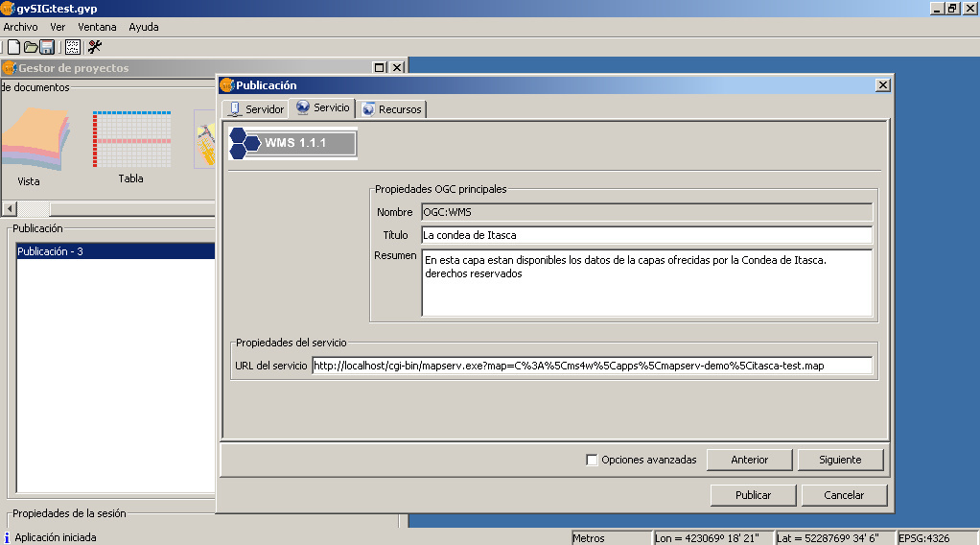Click the WMS 1.1.1 service button
Image resolution: width=980 pixels, height=545 pixels.
(x=293, y=144)
